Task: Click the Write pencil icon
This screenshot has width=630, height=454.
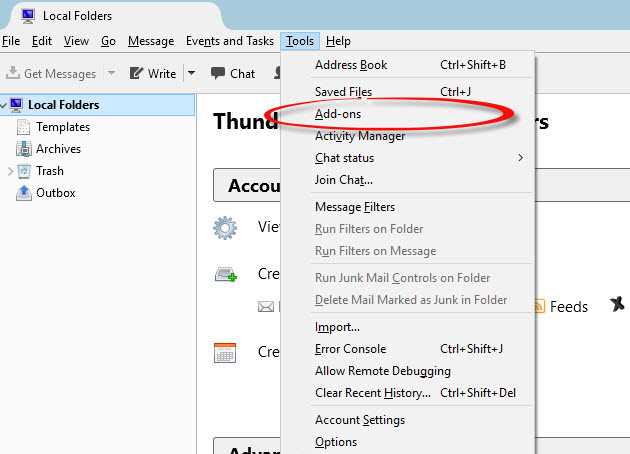Action: 136,73
